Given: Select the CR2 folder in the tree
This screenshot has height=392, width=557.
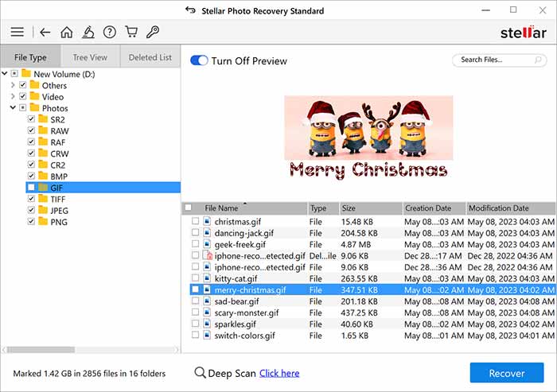Looking at the screenshot, I should click(x=57, y=165).
